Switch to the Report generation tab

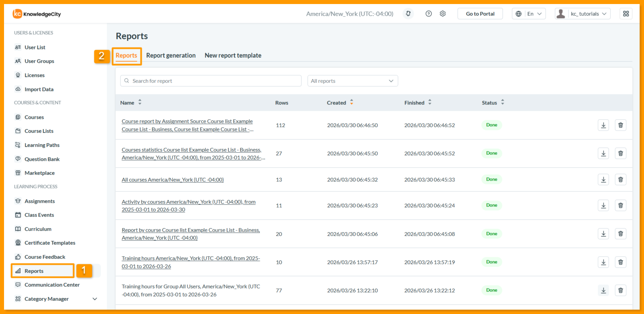click(171, 55)
